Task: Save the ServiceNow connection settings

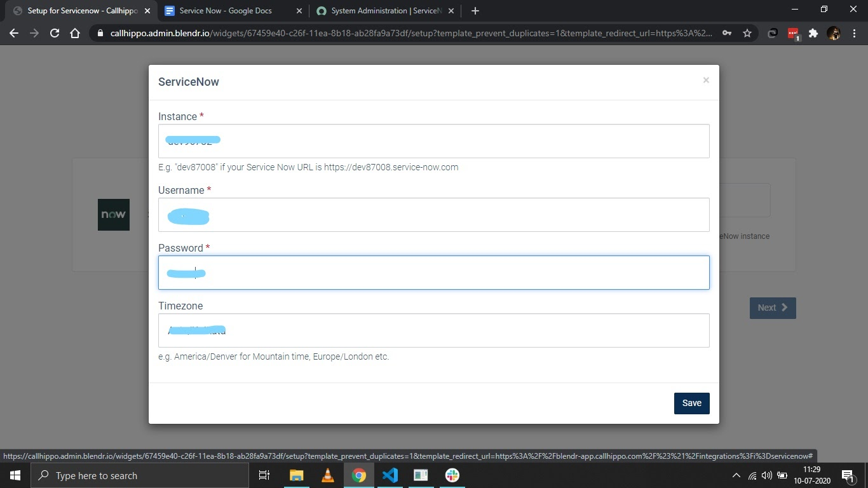Action: point(692,403)
